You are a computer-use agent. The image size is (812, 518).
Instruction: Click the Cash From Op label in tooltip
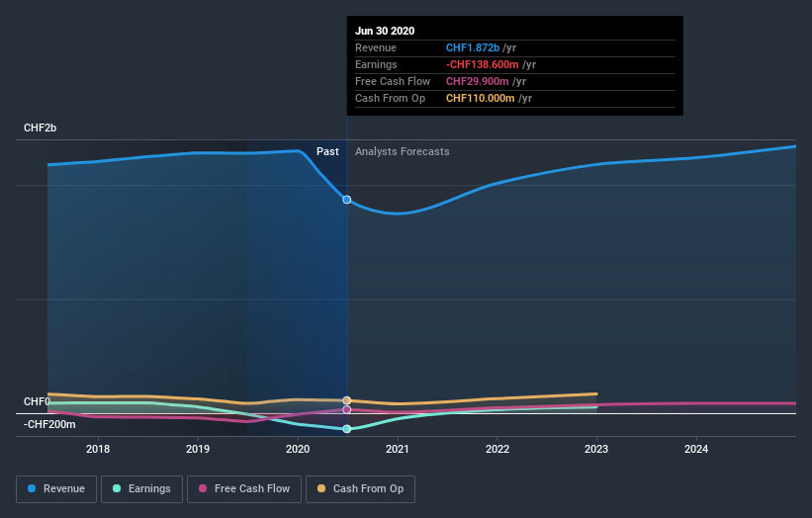tap(390, 98)
